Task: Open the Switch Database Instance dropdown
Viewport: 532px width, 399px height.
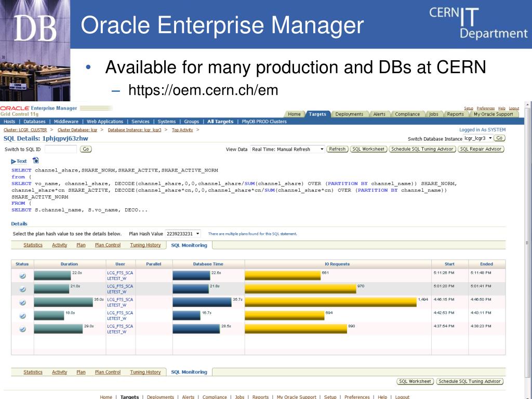Action: coord(478,138)
